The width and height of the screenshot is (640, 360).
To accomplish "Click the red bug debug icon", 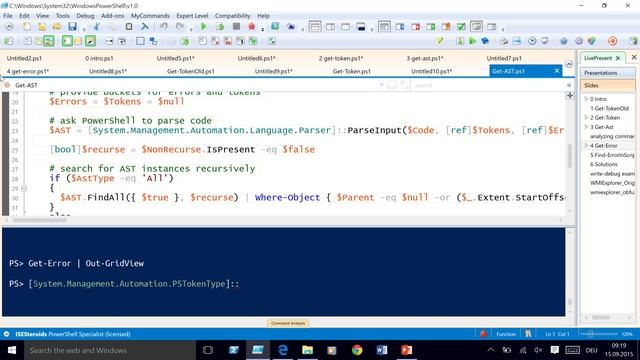I will point(252,27).
